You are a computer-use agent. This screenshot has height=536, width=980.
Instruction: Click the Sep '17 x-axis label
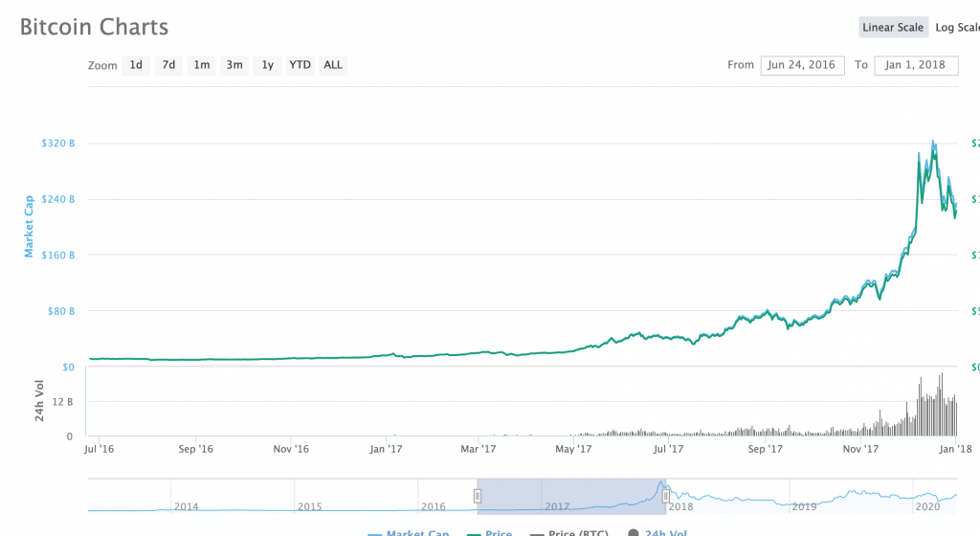(765, 449)
